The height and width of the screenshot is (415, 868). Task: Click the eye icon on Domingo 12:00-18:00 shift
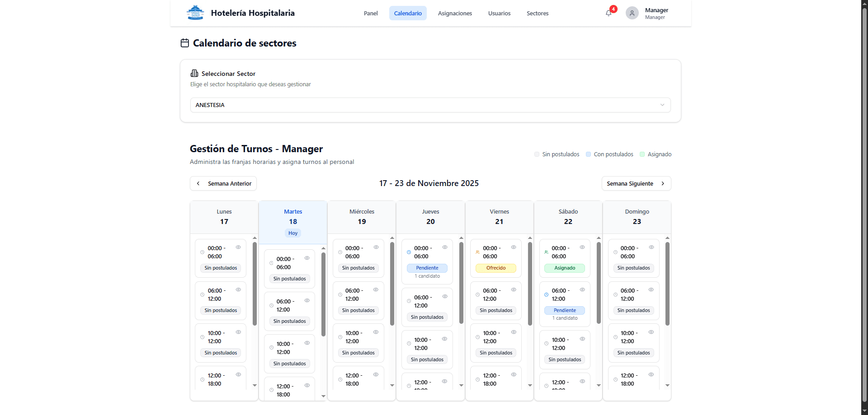652,374
